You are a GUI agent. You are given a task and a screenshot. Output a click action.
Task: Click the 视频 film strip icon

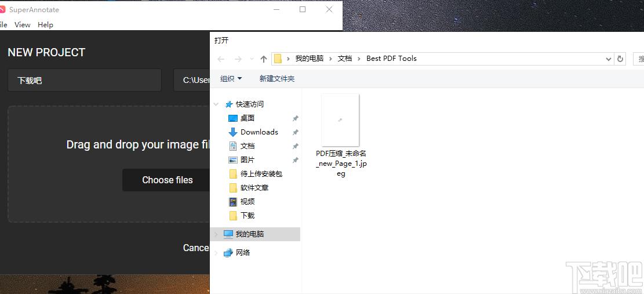[x=233, y=202]
